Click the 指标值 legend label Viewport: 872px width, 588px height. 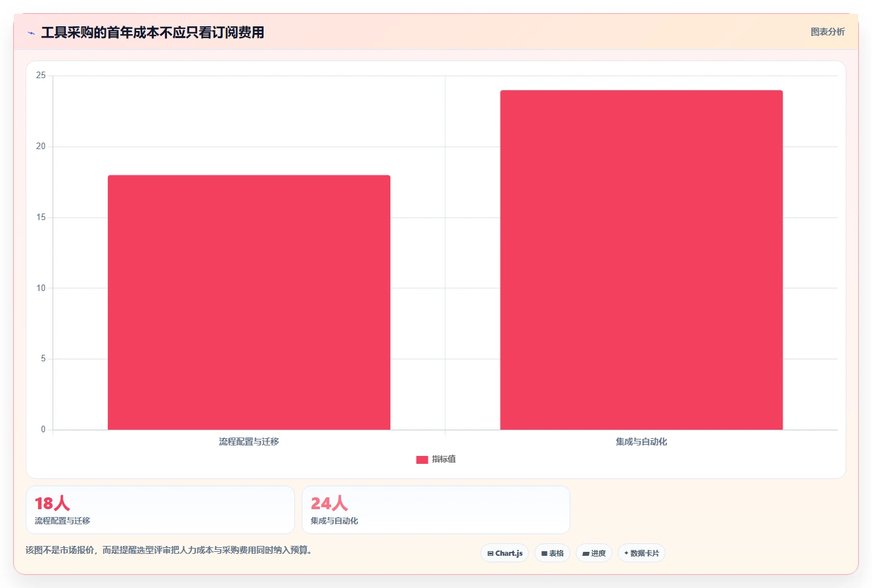(x=444, y=459)
